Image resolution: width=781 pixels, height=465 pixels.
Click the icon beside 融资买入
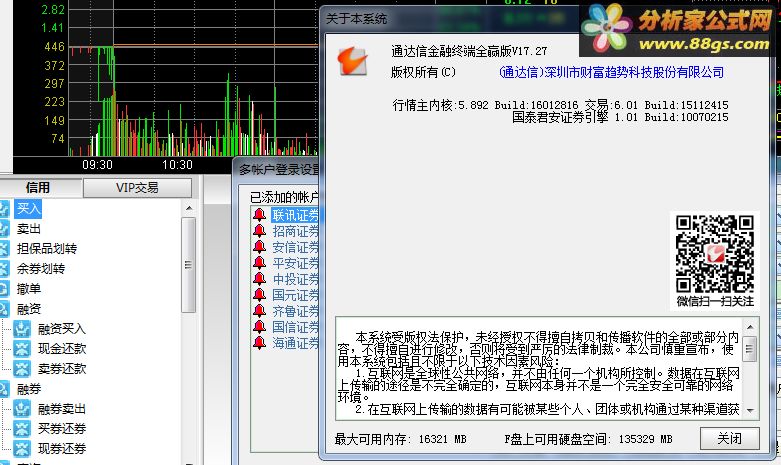click(22, 329)
